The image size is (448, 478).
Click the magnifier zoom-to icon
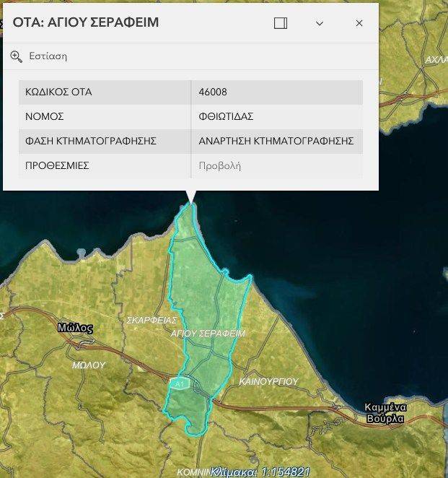coord(17,56)
